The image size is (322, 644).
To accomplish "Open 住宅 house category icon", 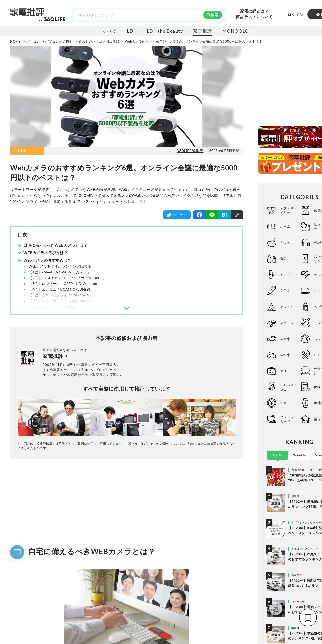I will tap(305, 419).
